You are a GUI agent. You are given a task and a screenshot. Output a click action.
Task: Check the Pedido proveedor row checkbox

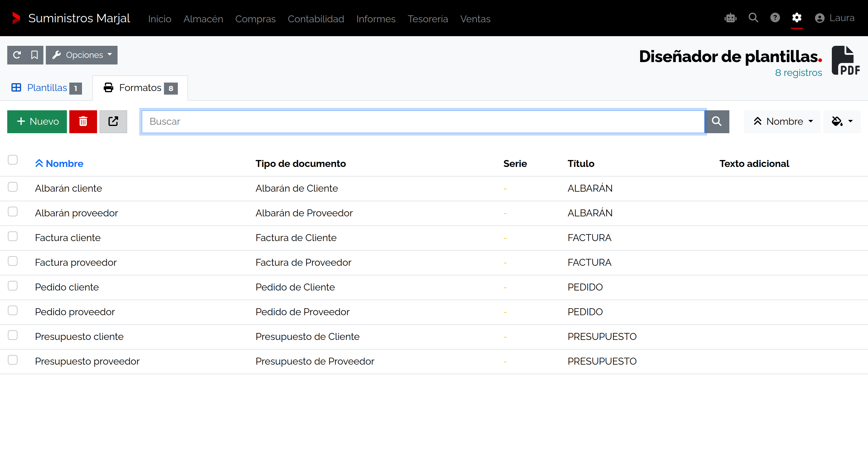click(13, 311)
